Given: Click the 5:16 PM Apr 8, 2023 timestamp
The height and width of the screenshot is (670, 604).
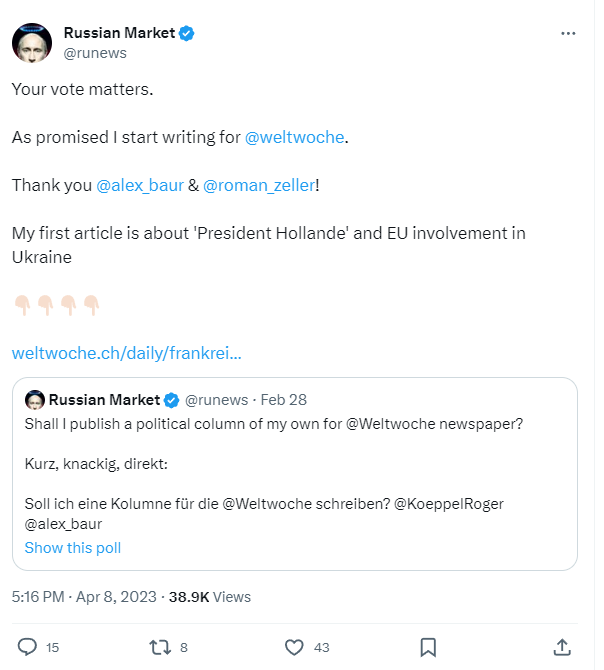Looking at the screenshot, I should pos(84,597).
